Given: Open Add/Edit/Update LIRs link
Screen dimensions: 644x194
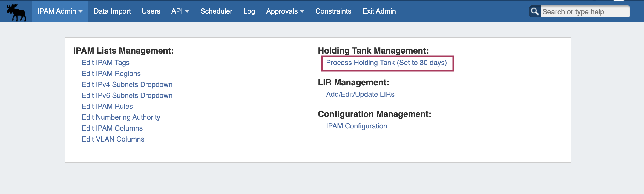Looking at the screenshot, I should 360,94.
